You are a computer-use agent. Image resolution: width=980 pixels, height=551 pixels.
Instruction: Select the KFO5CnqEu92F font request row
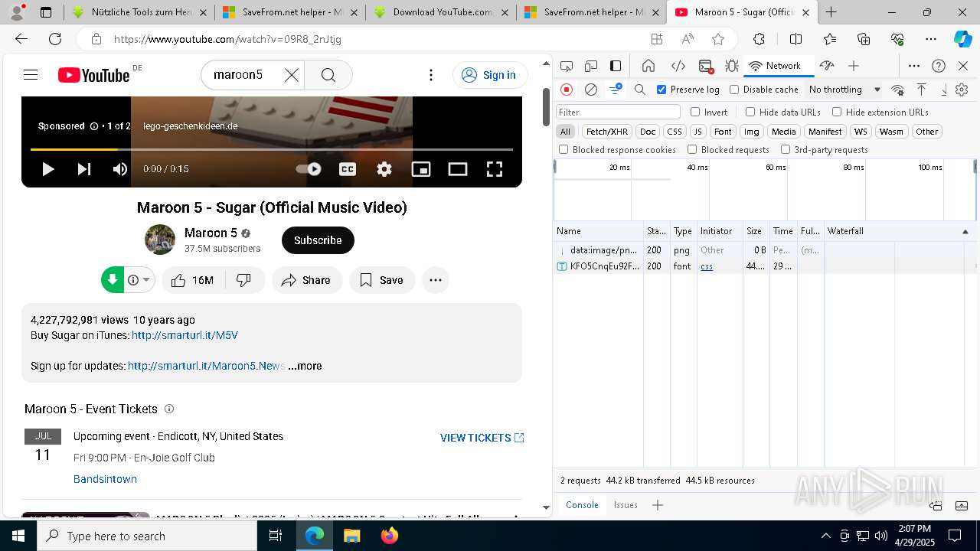766,266
